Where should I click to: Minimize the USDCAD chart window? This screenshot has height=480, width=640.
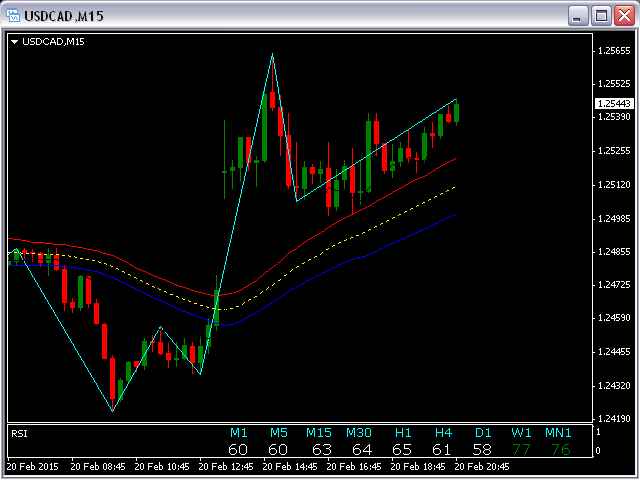pyautogui.click(x=577, y=16)
